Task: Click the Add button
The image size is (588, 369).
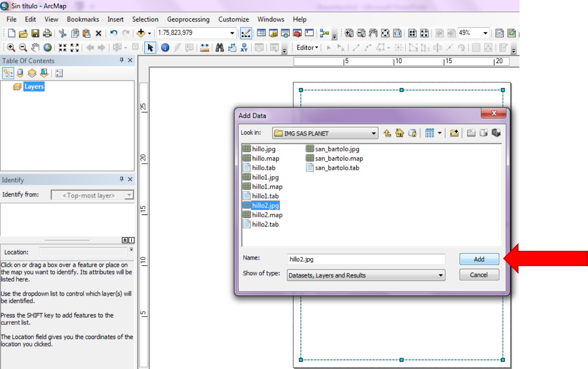Action: click(x=479, y=259)
